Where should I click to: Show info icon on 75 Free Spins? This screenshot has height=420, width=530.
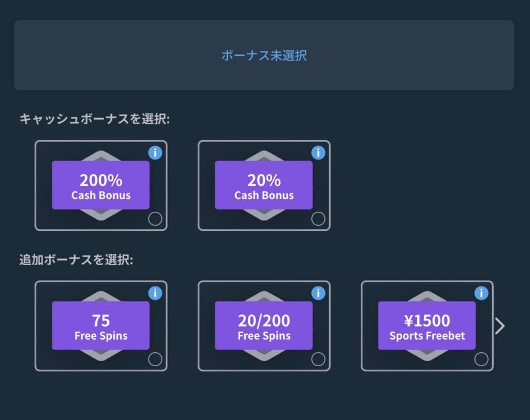click(155, 293)
